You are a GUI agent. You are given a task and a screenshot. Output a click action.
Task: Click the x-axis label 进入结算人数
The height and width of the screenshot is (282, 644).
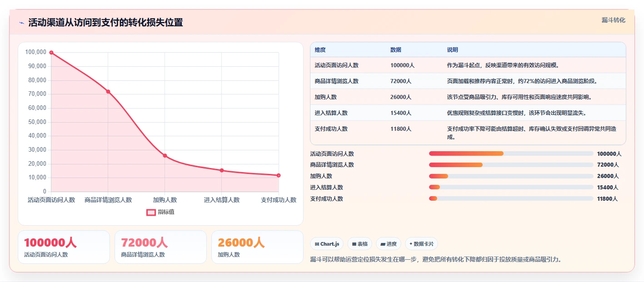222,200
